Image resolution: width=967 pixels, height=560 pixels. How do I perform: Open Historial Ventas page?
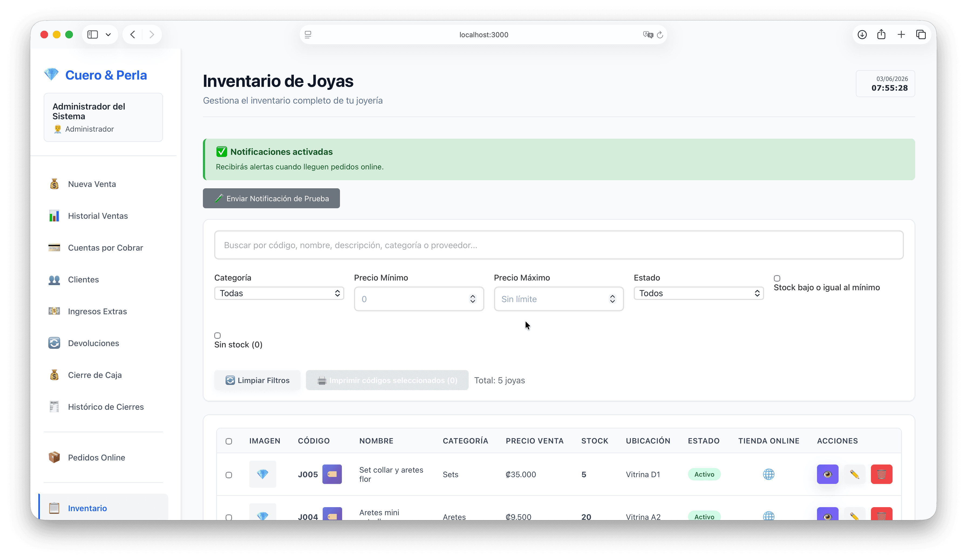(103, 216)
